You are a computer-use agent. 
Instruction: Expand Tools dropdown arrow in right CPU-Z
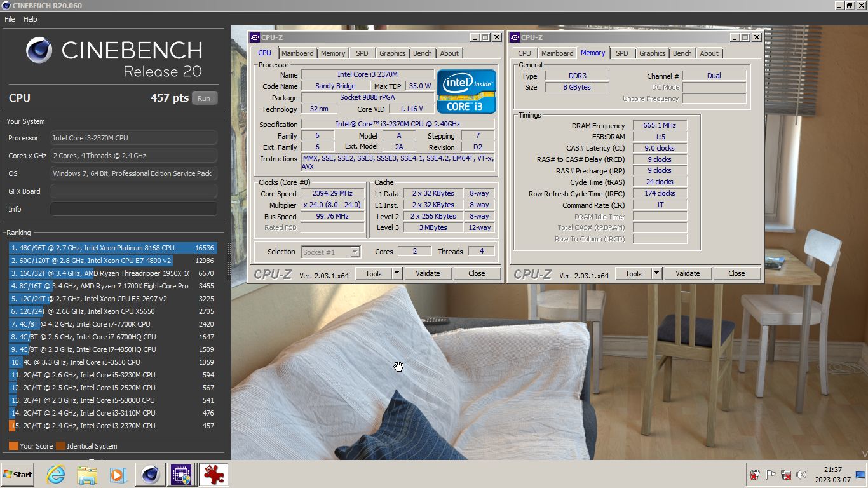(656, 273)
